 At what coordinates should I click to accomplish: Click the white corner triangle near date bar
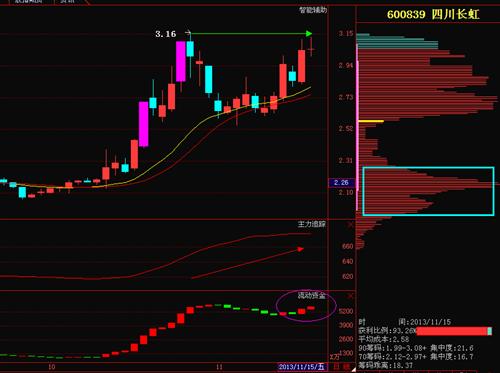(x=354, y=370)
